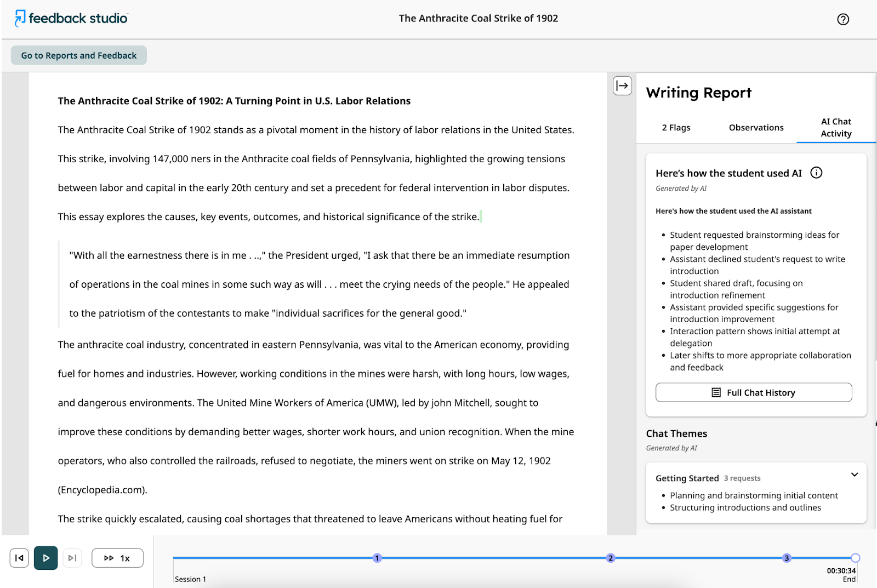The height and width of the screenshot is (588, 877).
Task: Click the Feedback Studio logo
Action: tap(71, 18)
